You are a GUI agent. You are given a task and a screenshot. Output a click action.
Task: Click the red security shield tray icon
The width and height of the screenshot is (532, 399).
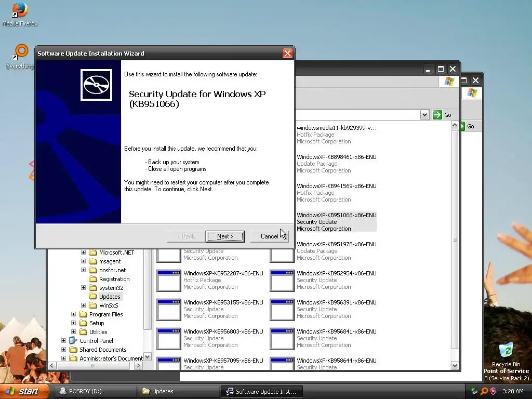click(x=494, y=391)
